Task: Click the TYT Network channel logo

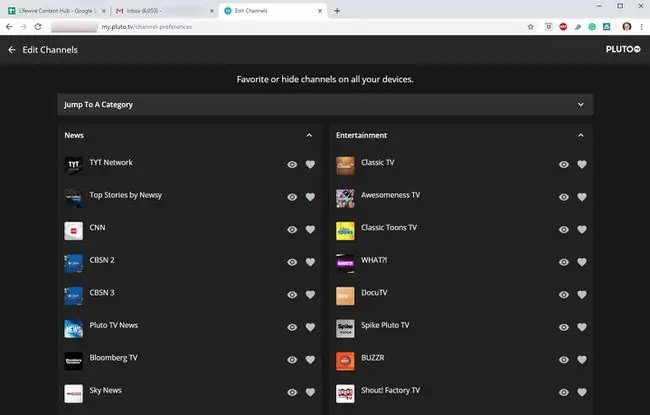Action: pyautogui.click(x=73, y=165)
